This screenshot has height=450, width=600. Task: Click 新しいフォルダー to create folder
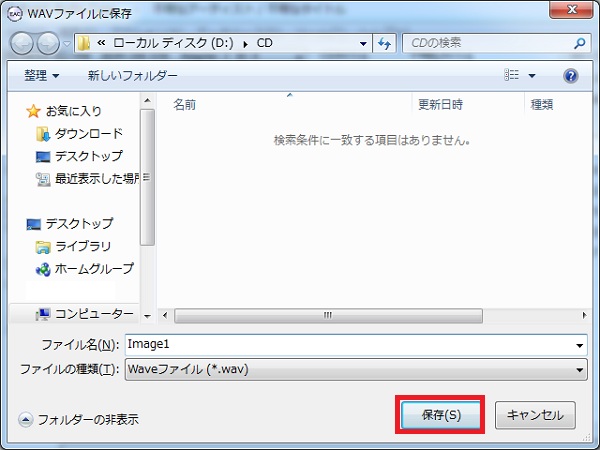133,76
